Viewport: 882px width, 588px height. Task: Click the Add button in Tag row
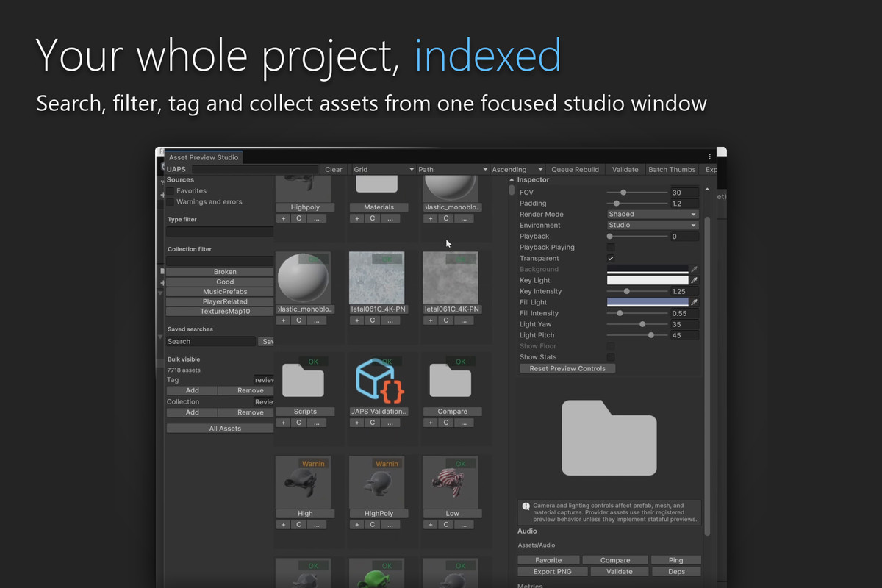click(192, 391)
